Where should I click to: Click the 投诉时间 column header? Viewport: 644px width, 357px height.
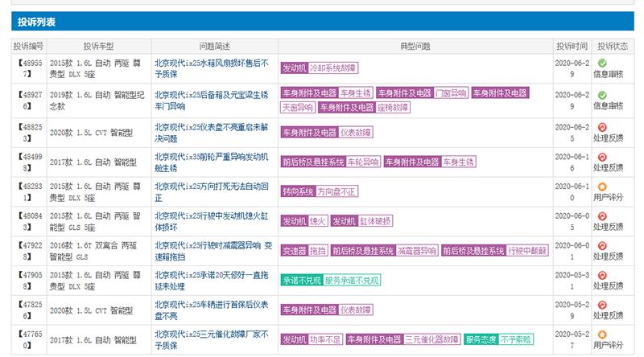tap(572, 46)
